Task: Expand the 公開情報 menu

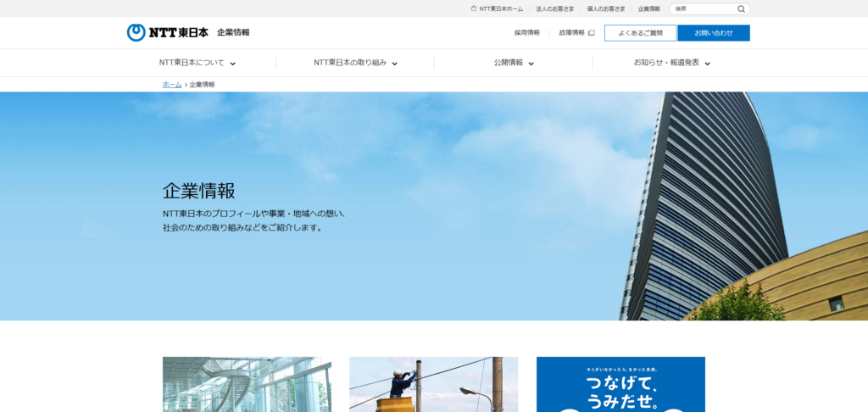Action: 514,63
